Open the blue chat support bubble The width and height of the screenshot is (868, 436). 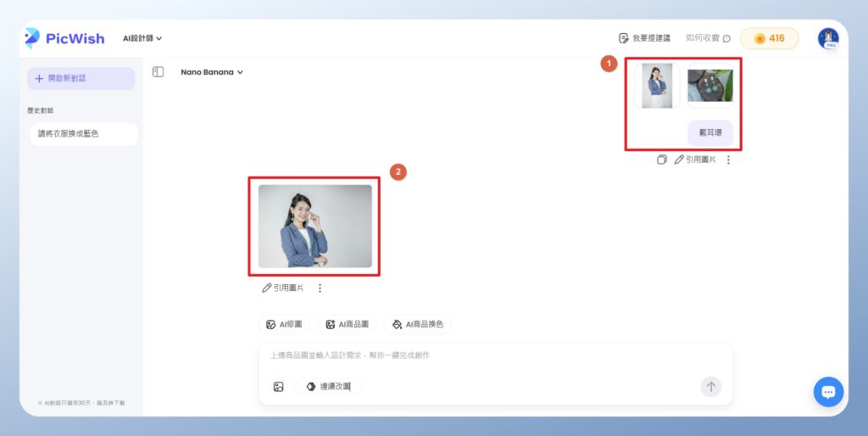tap(828, 392)
